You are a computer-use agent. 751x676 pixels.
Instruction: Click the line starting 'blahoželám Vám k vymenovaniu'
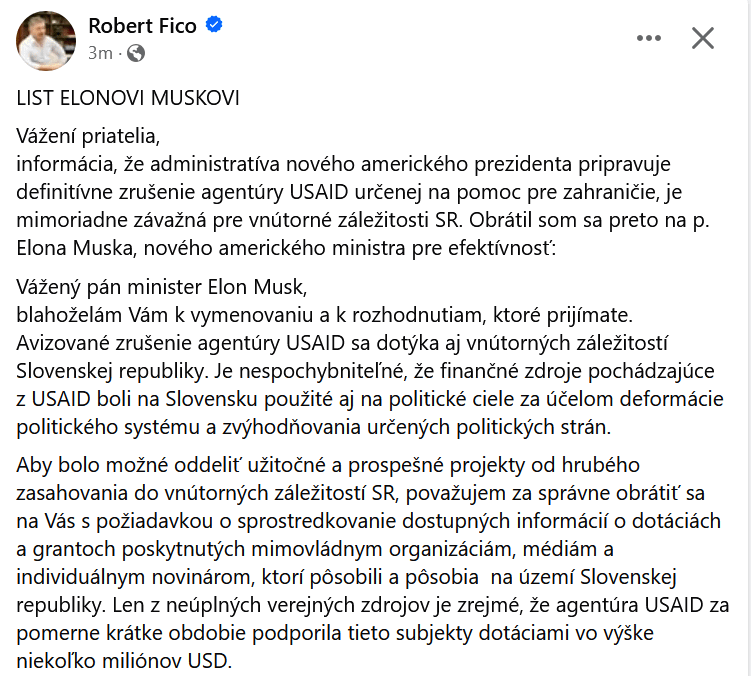tap(325, 315)
